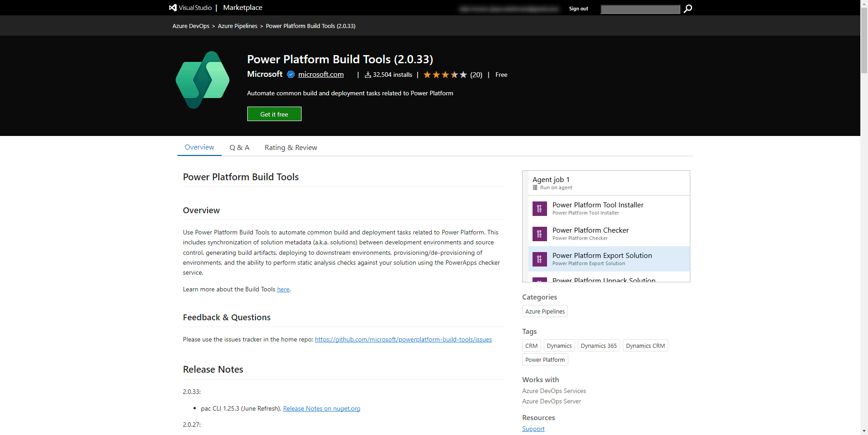Click Azure DevOps Services text
This screenshot has height=435, width=868.
pyautogui.click(x=554, y=391)
